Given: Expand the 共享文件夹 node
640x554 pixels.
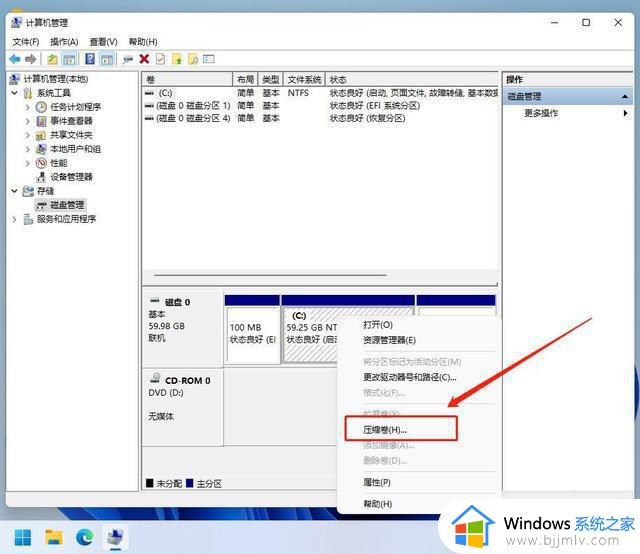Looking at the screenshot, I should 28,135.
